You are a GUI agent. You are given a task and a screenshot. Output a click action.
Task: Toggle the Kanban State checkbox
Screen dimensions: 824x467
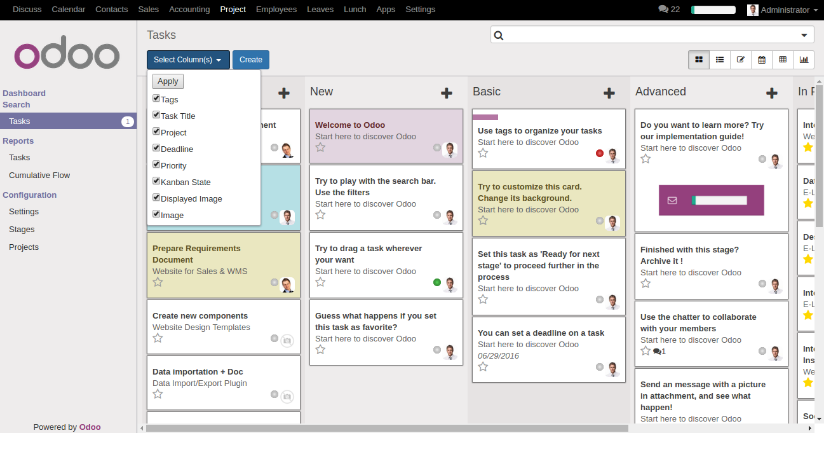coord(156,181)
